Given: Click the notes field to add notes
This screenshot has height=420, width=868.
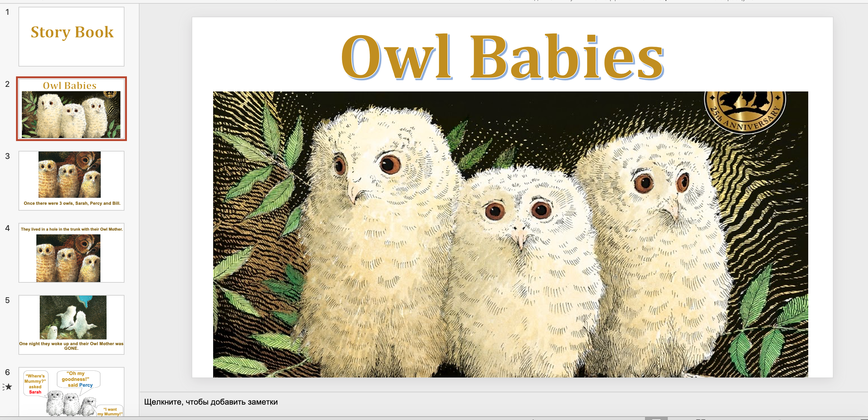Looking at the screenshot, I should 211,402.
